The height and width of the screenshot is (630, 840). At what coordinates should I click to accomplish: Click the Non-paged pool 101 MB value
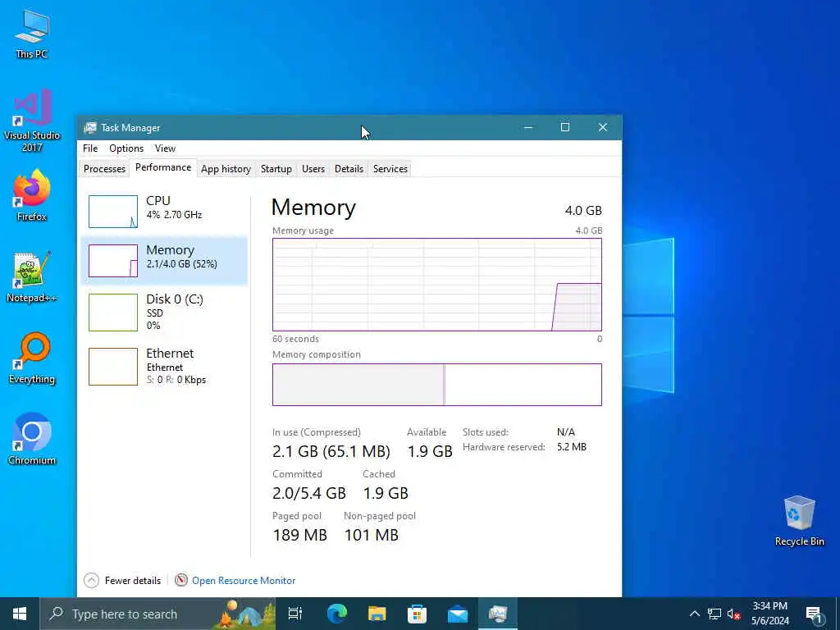click(x=372, y=535)
